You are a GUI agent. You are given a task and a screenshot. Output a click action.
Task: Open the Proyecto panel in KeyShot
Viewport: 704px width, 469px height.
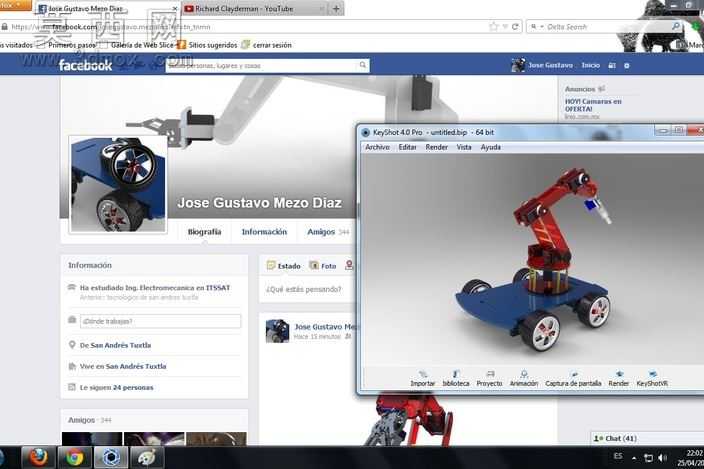tap(489, 378)
